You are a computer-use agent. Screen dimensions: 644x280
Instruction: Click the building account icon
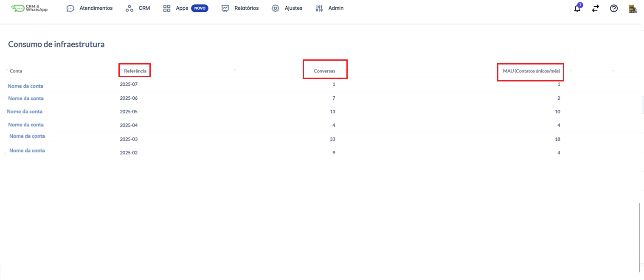click(x=633, y=8)
